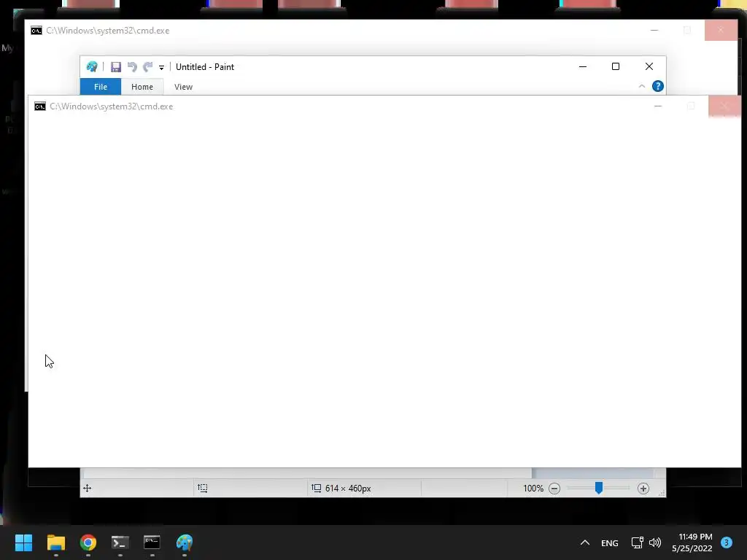This screenshot has height=560, width=747.
Task: Open the clock showing 11:49 PM
Action: point(692,542)
